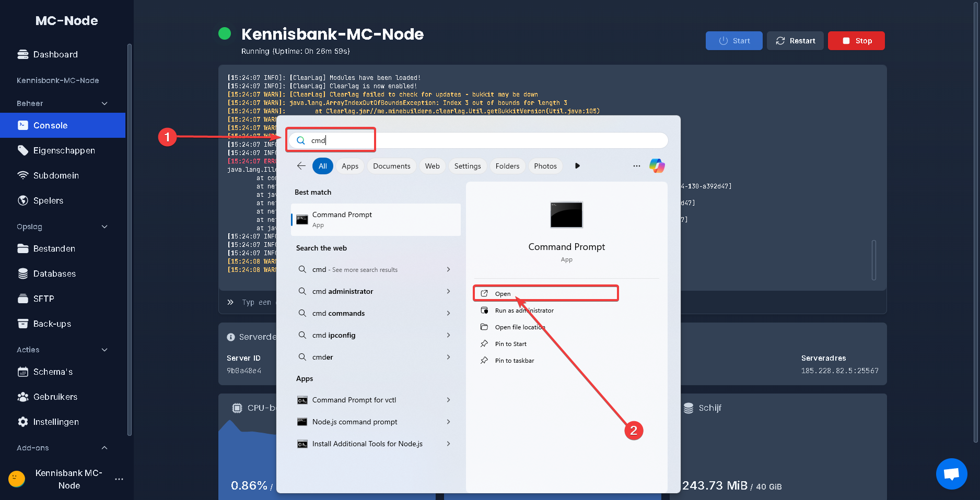Screen dimensions: 980x500
Task: Click the Windows search input field
Action: coord(478,140)
